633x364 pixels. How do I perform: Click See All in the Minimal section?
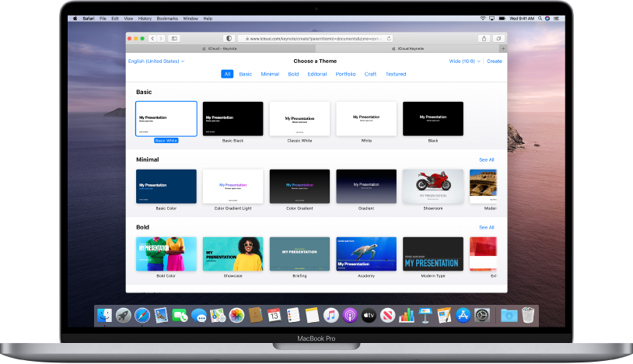point(487,159)
